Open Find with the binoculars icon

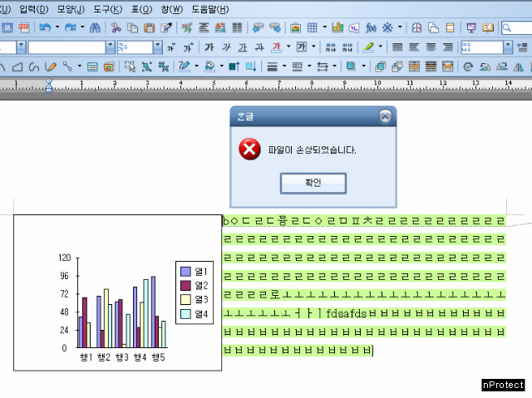95,27
